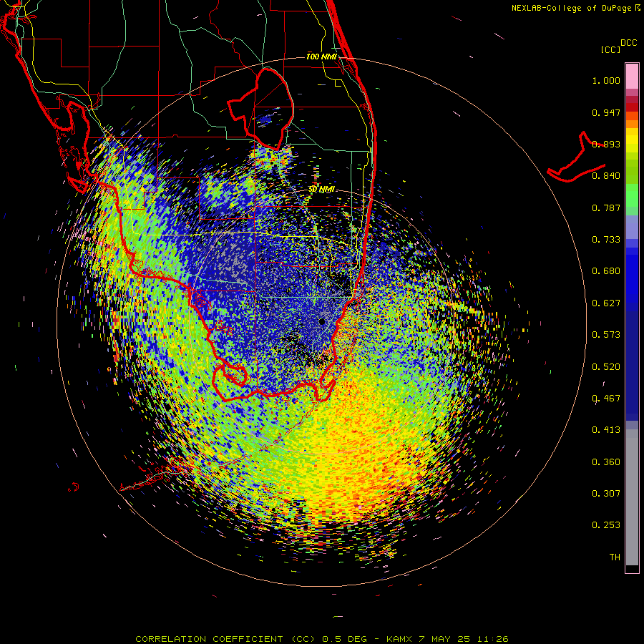The image size is (644, 644).
Task: Select the 0.840 scale label
Action: point(606,176)
